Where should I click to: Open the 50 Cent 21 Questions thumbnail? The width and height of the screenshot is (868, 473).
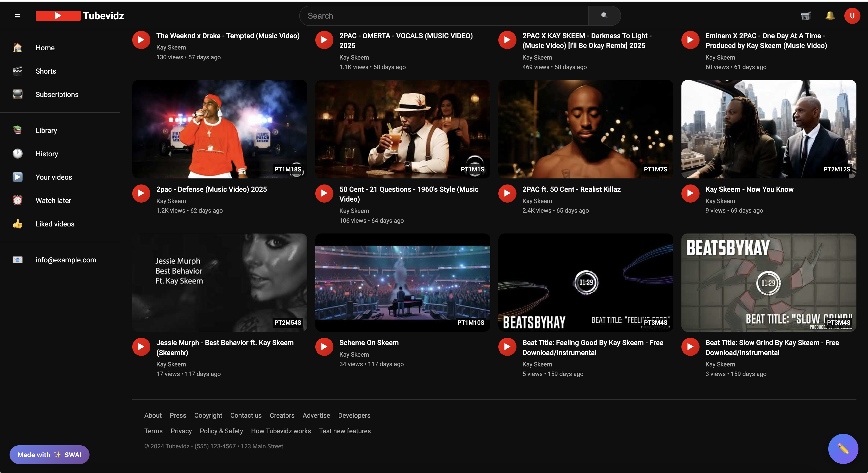click(x=403, y=129)
